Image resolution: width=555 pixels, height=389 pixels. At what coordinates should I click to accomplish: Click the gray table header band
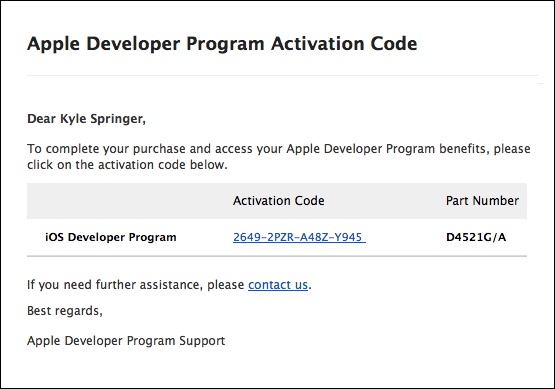click(277, 201)
